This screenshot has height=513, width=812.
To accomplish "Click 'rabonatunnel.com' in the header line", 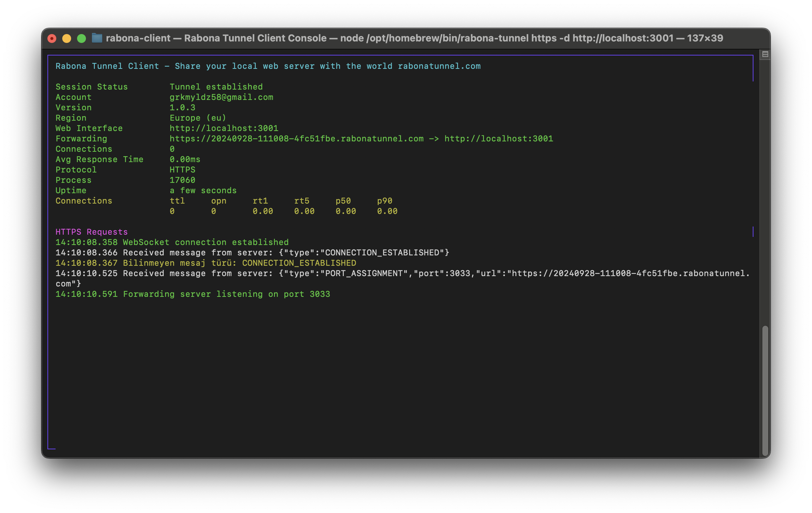I will coord(439,66).
